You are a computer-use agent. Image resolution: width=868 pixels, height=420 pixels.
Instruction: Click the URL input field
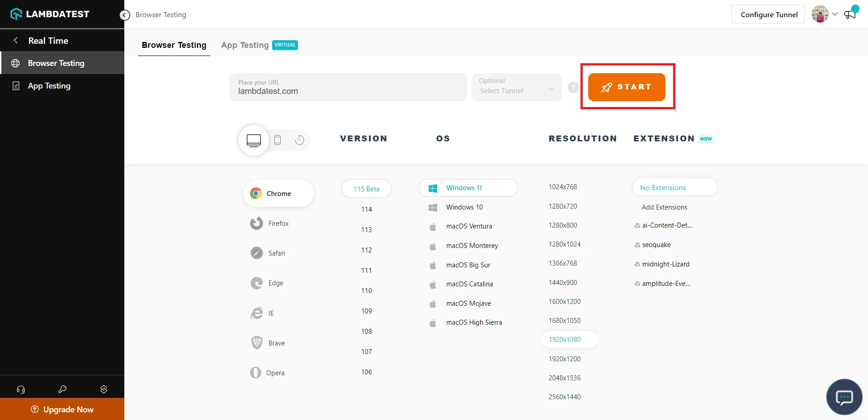click(x=348, y=87)
